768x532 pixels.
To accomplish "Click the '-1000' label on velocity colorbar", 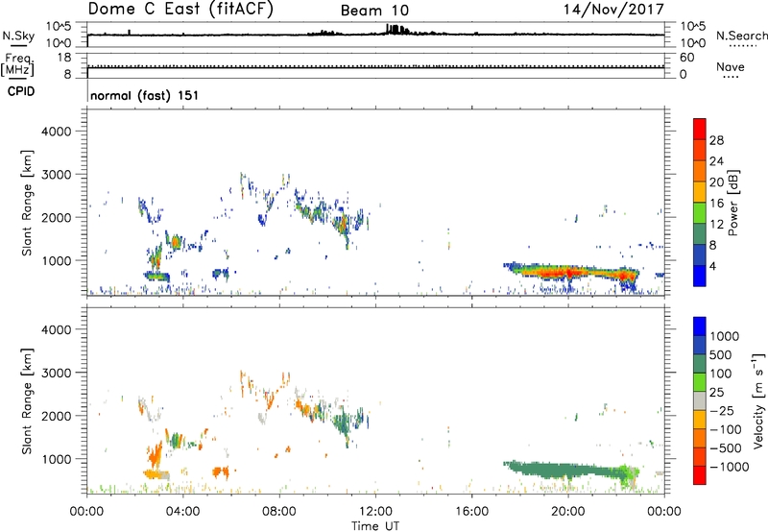I will coord(729,467).
